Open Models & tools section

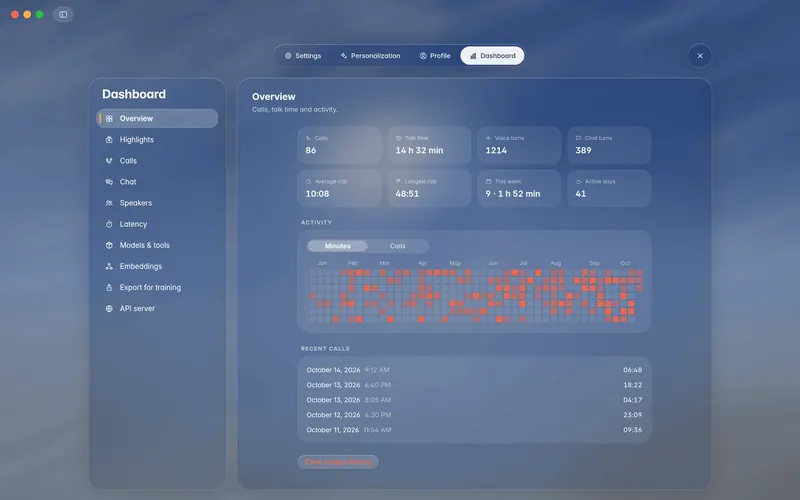[x=157, y=245]
